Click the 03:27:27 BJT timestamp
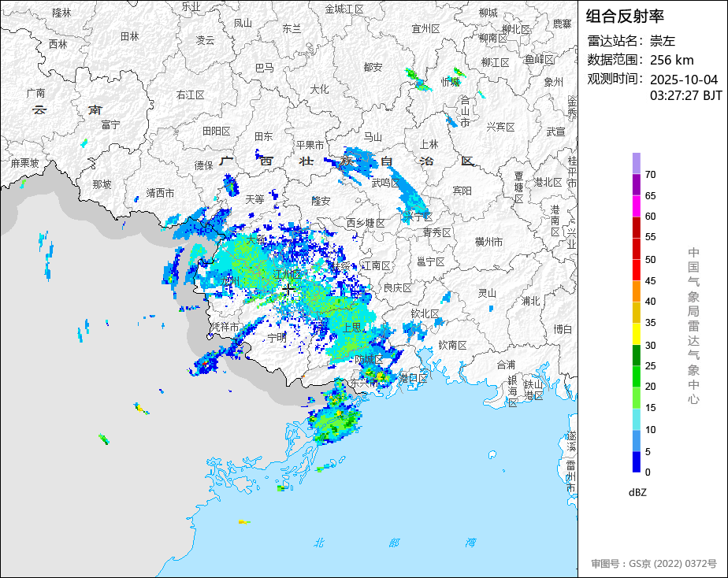The image size is (728, 578). [685, 95]
